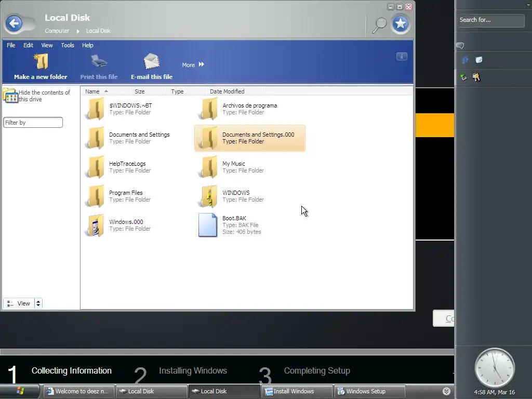Click the star favorites icon
532x399 pixels.
pyautogui.click(x=401, y=24)
